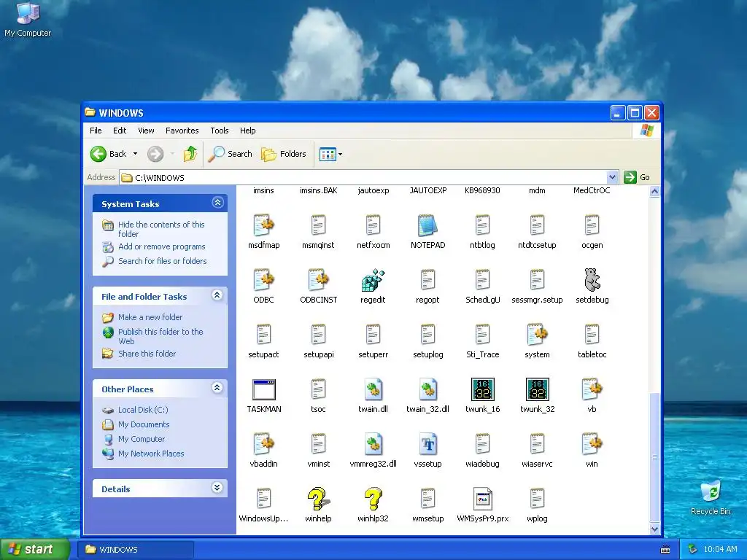
Task: Select the system configuration file icon
Action: pyautogui.click(x=538, y=335)
